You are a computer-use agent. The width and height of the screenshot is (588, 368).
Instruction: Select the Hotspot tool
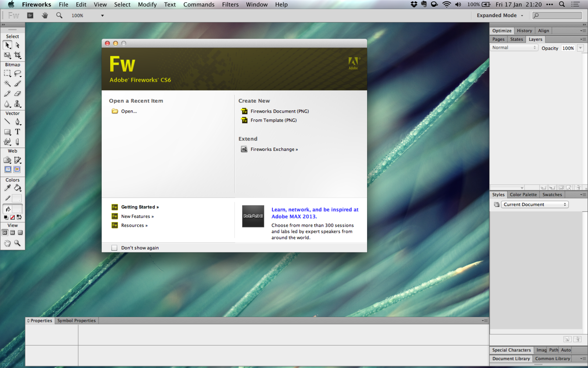[7, 160]
